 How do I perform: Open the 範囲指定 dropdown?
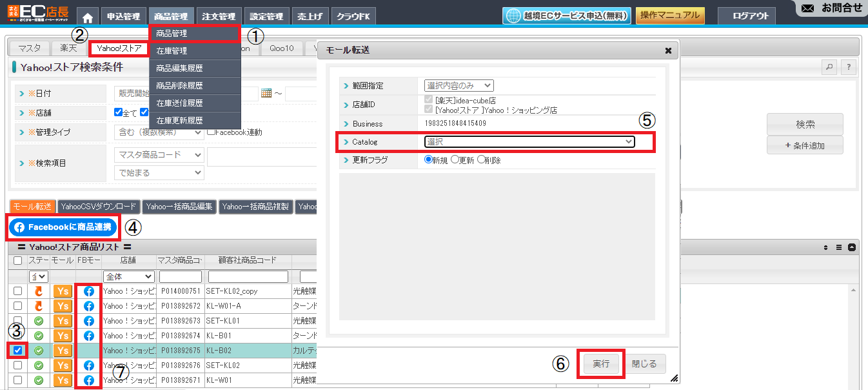point(459,85)
